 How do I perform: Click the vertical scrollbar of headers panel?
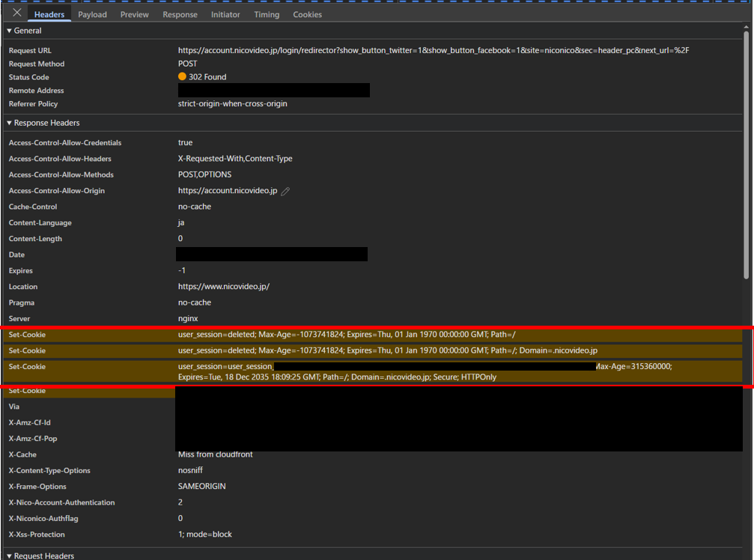point(746,150)
